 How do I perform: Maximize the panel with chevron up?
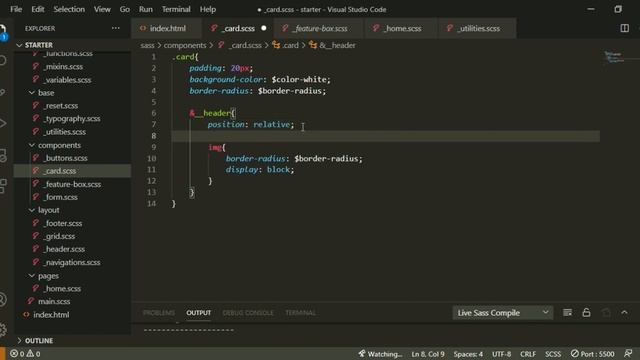click(624, 313)
